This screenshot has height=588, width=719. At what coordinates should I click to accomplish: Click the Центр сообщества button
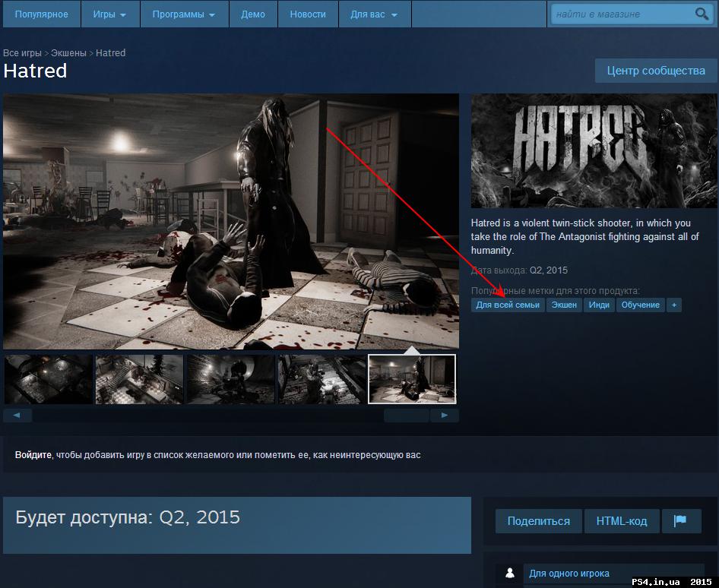coord(655,70)
